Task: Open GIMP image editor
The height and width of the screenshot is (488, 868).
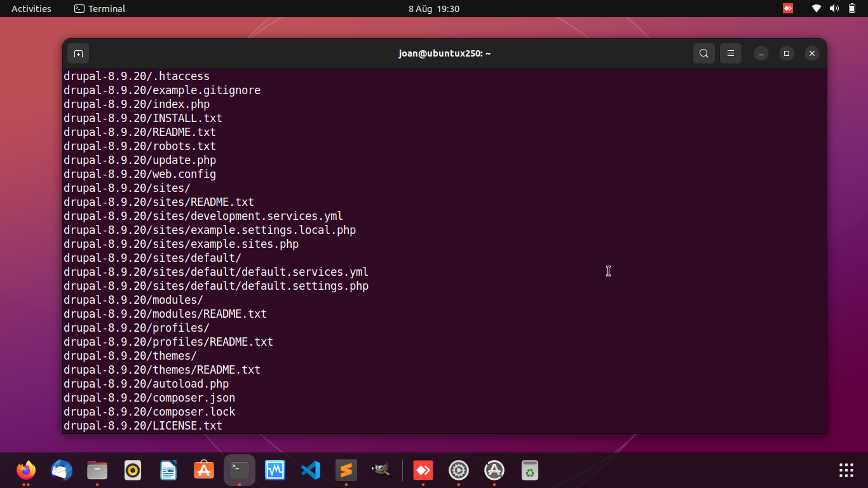Action: [382, 470]
